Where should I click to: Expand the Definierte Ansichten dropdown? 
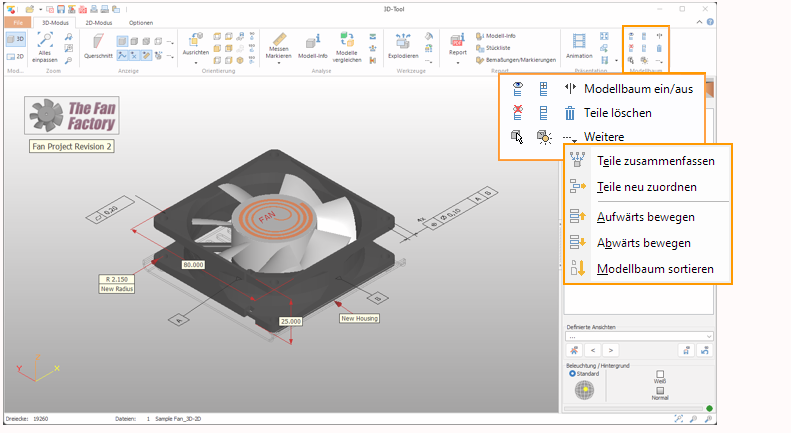coord(708,336)
